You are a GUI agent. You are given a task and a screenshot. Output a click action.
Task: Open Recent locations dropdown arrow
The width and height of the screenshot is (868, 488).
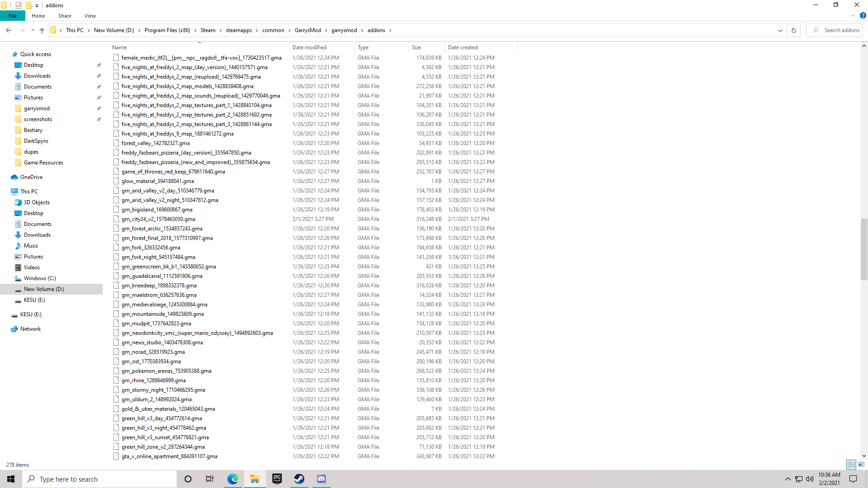(x=33, y=30)
